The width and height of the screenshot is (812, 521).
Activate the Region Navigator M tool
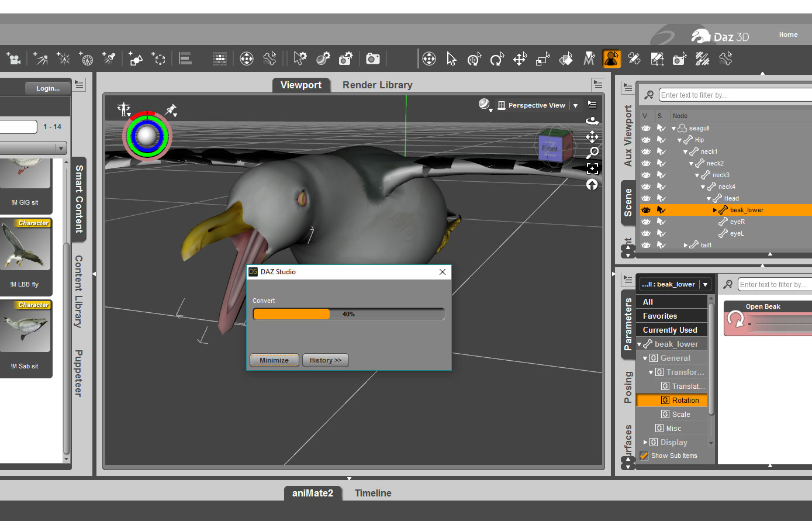click(x=589, y=58)
